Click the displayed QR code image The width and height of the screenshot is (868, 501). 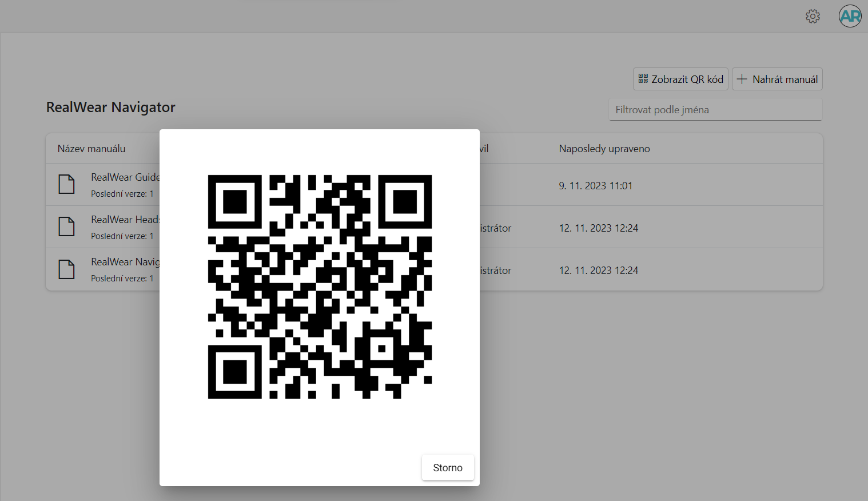tap(320, 287)
